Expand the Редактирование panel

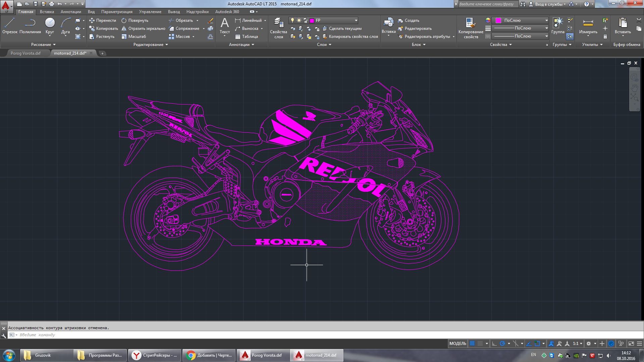(x=151, y=45)
